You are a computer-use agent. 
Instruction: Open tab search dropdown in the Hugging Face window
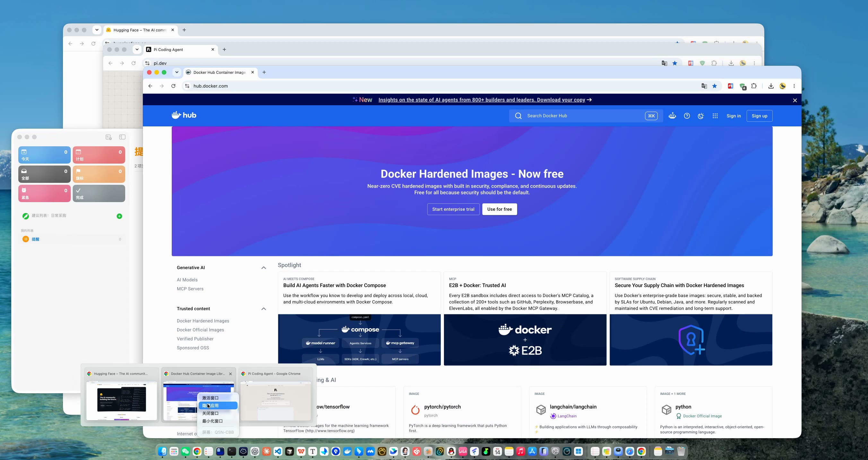point(97,30)
